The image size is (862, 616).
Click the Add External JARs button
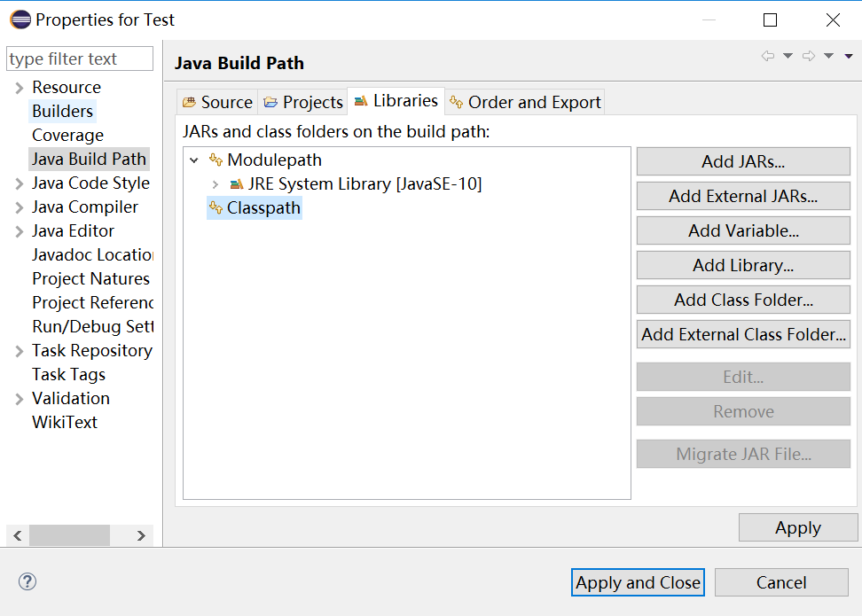click(x=743, y=196)
